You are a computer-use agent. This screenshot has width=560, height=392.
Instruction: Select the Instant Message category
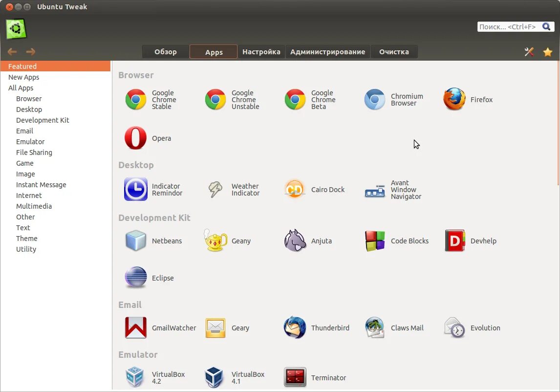[55, 184]
